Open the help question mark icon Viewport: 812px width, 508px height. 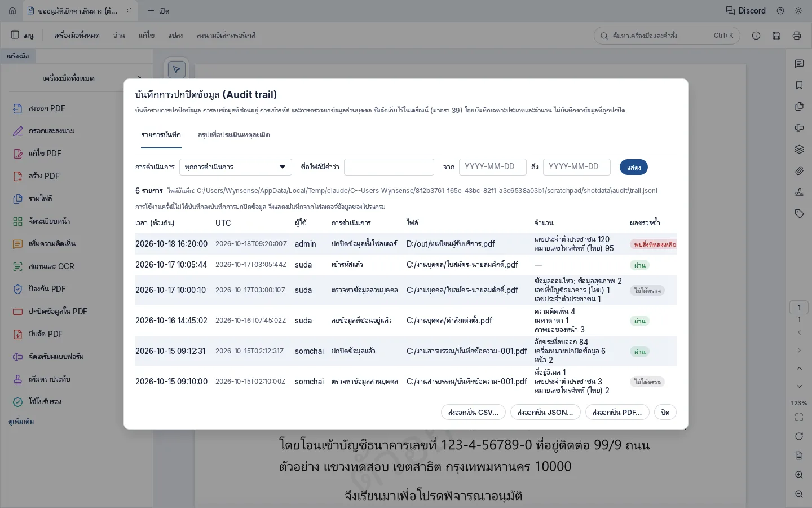(x=780, y=11)
